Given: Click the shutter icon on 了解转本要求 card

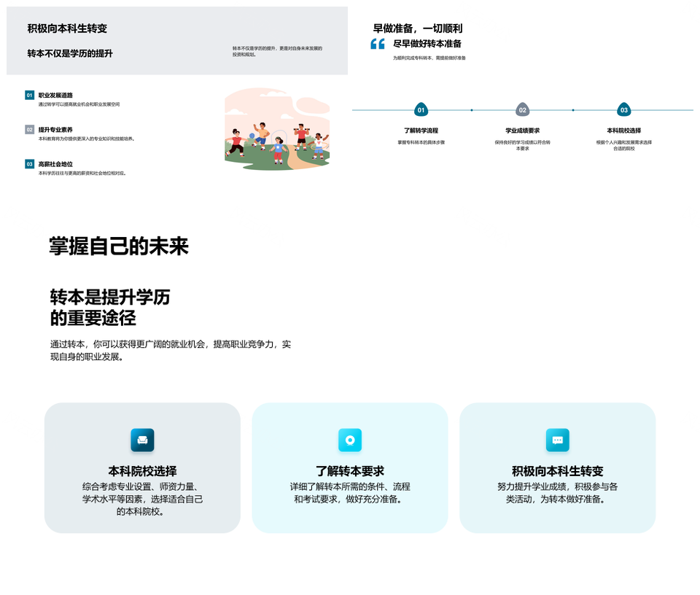Looking at the screenshot, I should click(350, 440).
